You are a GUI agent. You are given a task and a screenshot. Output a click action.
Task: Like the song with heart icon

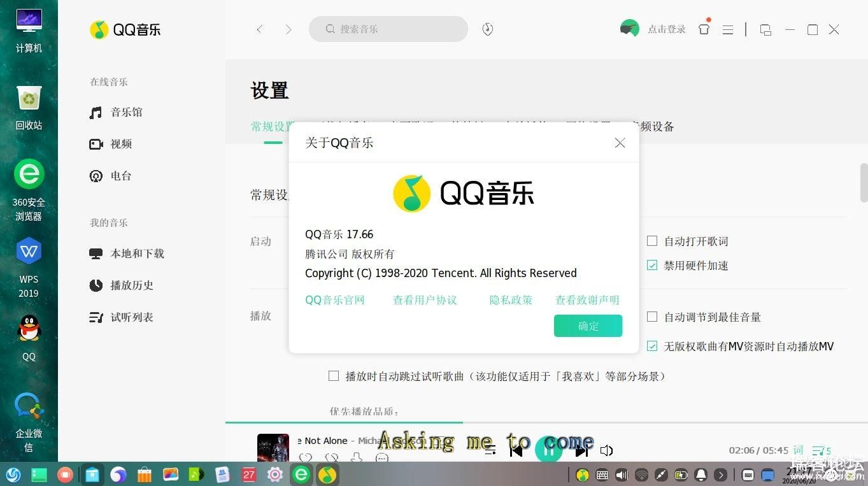click(306, 457)
